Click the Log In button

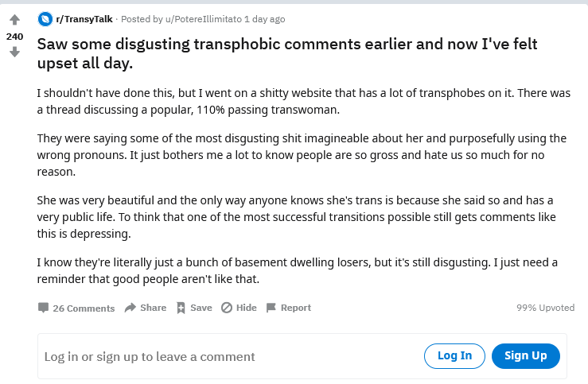point(454,356)
